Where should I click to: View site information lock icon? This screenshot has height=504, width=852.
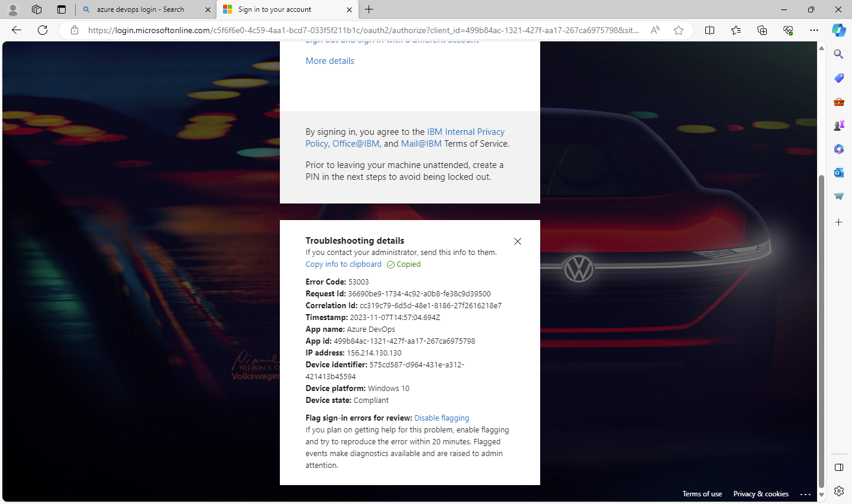[x=75, y=30]
